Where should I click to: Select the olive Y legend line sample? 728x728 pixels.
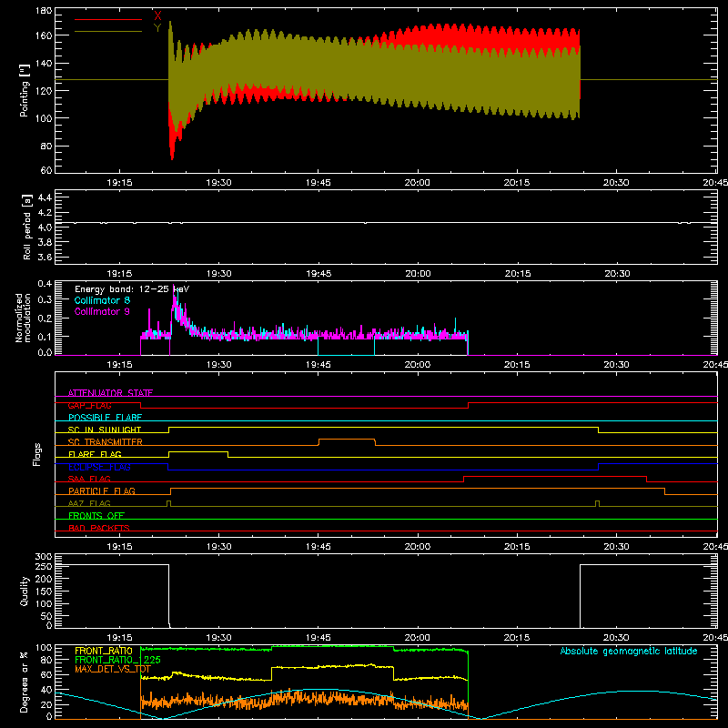coord(108,31)
